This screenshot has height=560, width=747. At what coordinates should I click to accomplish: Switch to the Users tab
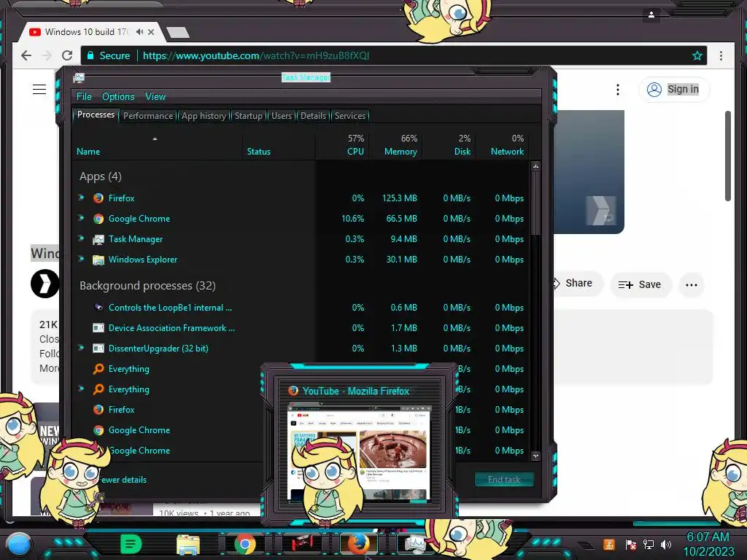[281, 116]
